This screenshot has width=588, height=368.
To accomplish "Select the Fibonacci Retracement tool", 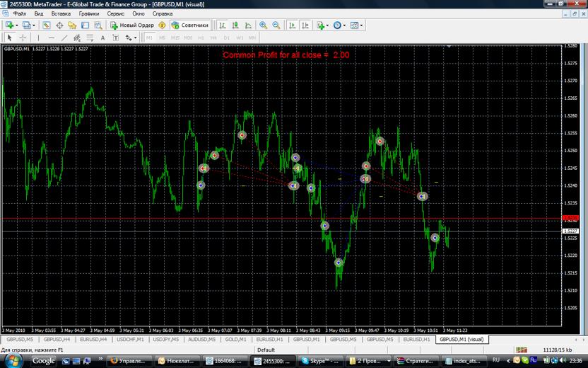I will coord(90,38).
